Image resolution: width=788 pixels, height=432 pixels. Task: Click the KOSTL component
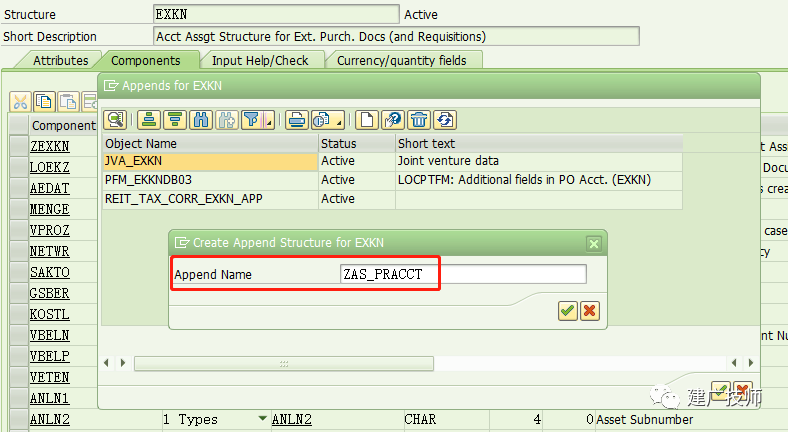(x=50, y=314)
